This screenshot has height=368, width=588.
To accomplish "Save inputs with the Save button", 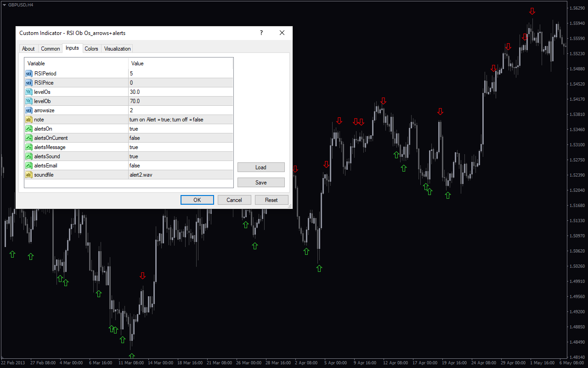I will pos(261,183).
